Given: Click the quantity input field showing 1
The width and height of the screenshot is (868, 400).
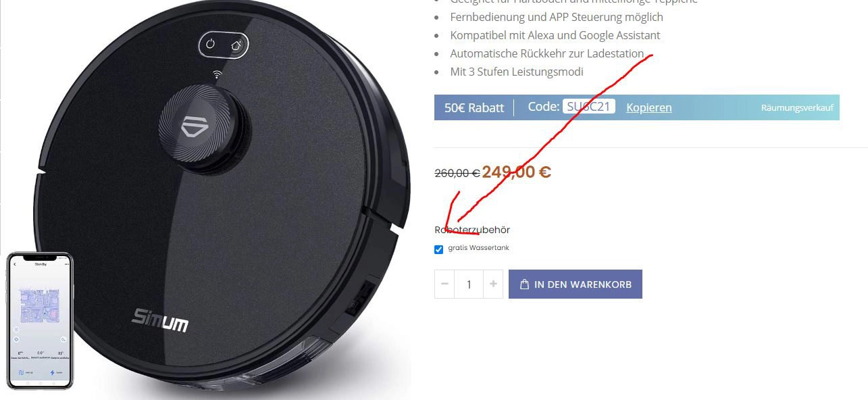Looking at the screenshot, I should point(469,284).
